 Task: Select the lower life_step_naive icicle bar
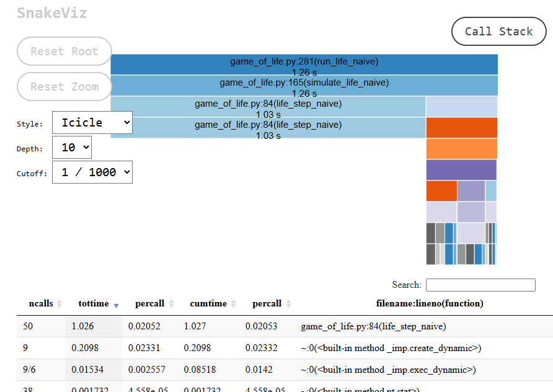tap(268, 128)
